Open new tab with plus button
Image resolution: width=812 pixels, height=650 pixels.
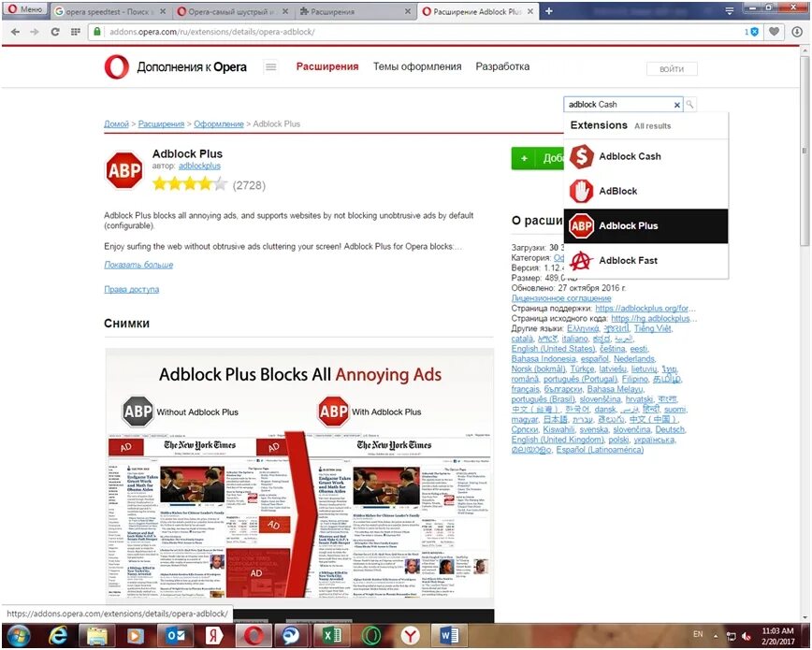click(548, 11)
